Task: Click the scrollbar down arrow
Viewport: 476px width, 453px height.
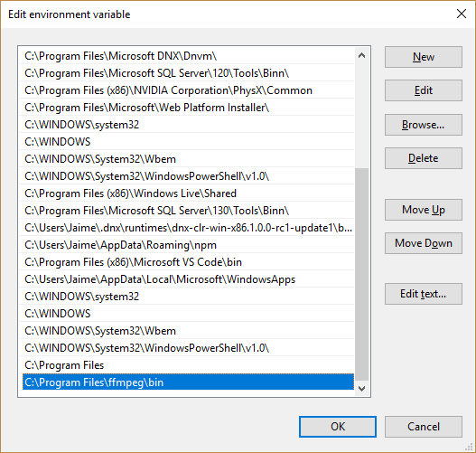Action: [x=361, y=389]
